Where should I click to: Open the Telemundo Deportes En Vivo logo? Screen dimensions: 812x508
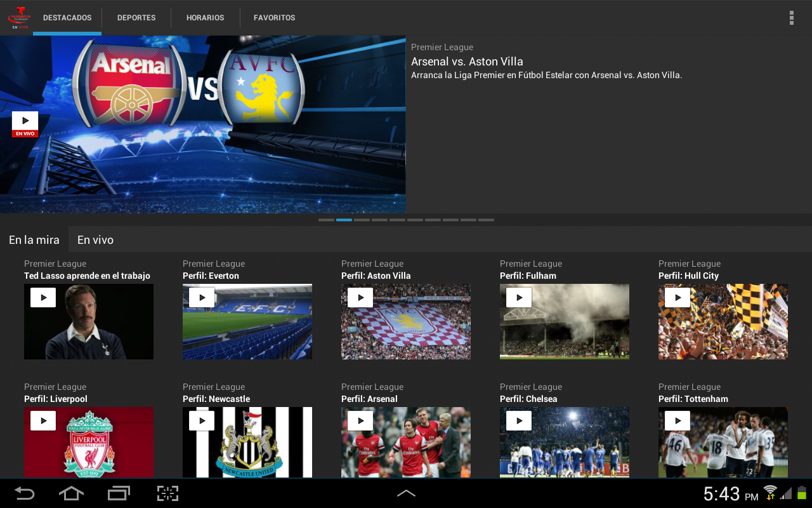pyautogui.click(x=18, y=17)
